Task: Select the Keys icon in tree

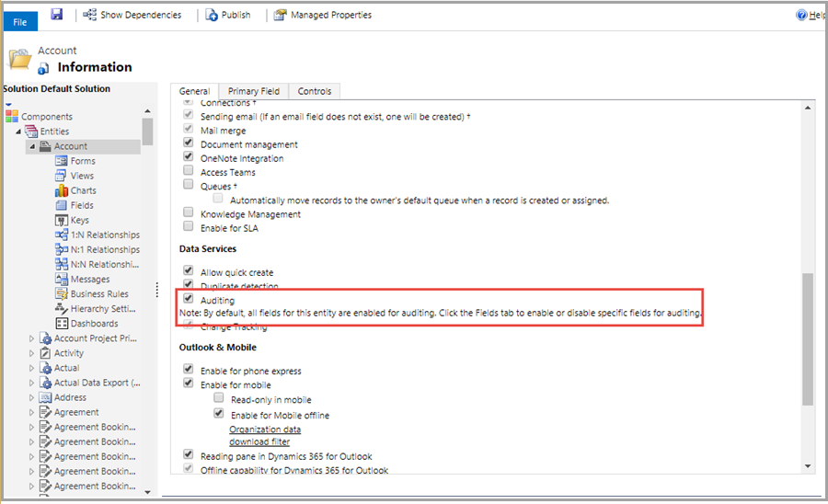Action: coord(62,220)
